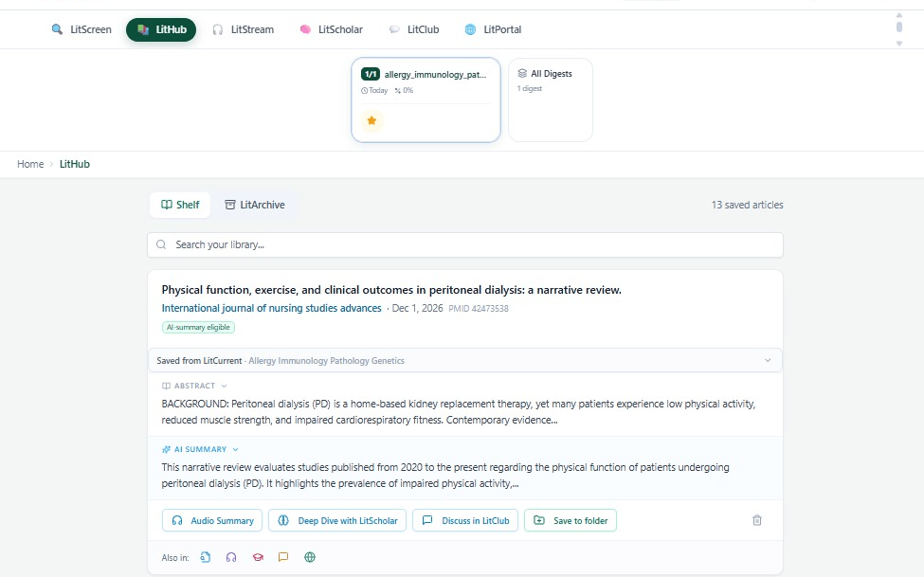Click the "Dec 1, 2026" publication date
Viewport: 924px width, 577px height.
tap(417, 308)
